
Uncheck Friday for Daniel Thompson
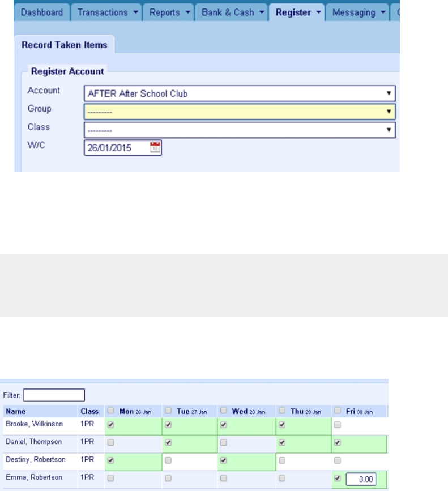coord(338,442)
